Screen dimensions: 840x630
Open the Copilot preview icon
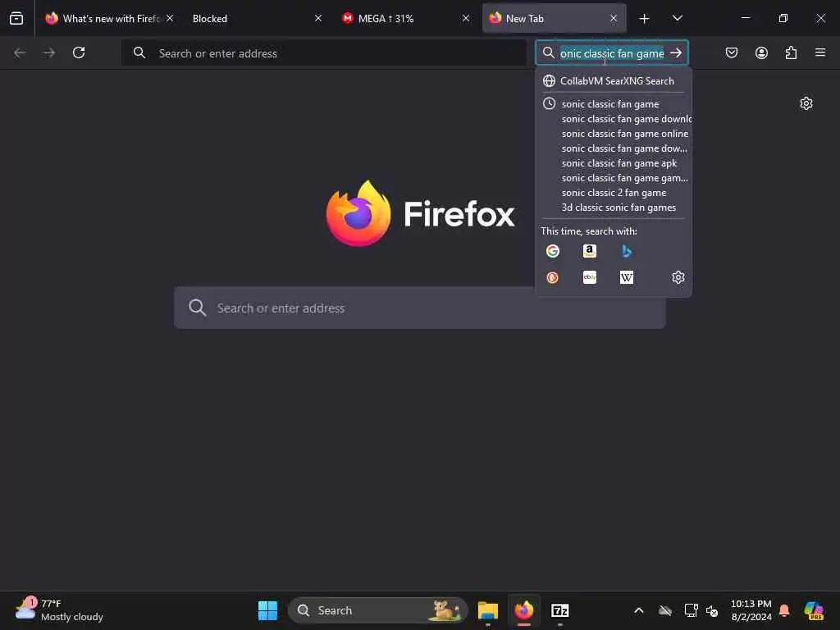[x=814, y=610]
